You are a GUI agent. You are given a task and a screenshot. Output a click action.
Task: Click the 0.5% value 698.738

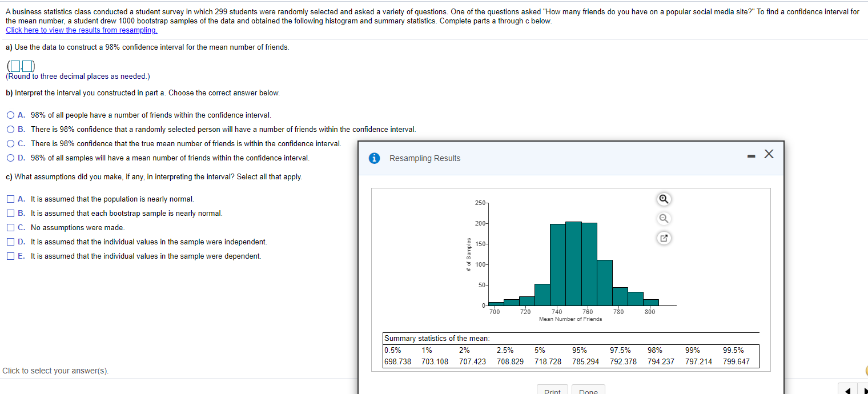pos(397,361)
